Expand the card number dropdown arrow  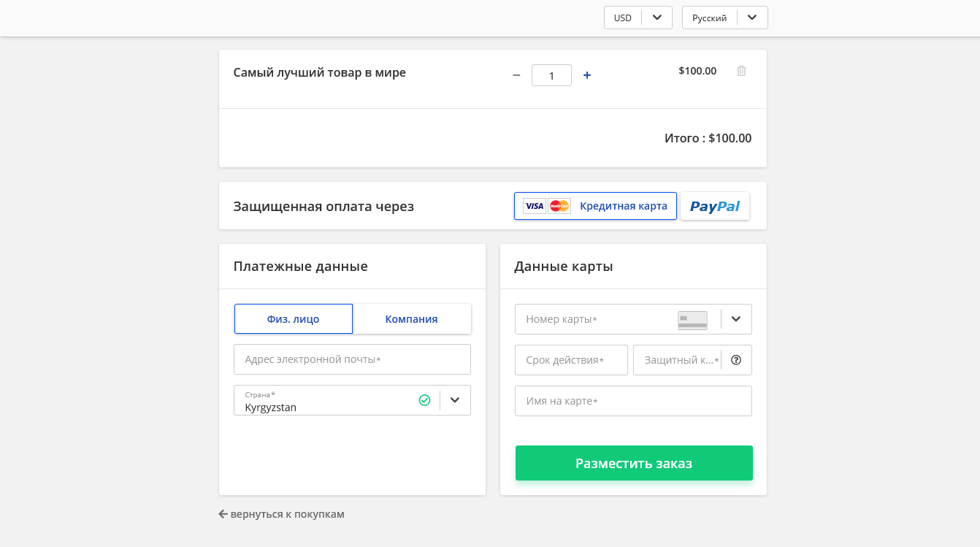point(736,319)
